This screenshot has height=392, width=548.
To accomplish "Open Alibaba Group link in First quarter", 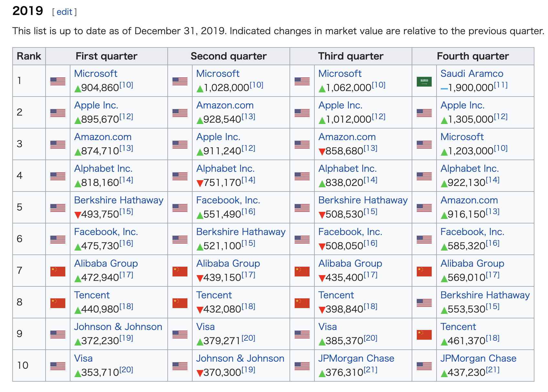I will pyautogui.click(x=106, y=263).
